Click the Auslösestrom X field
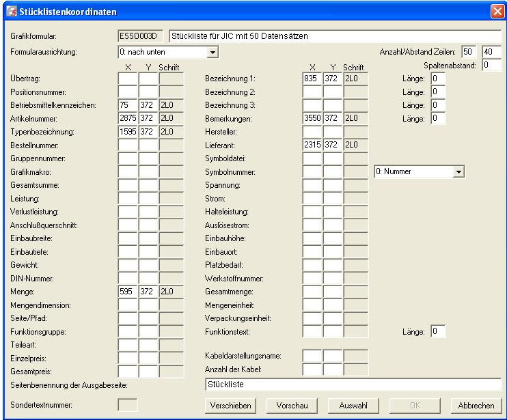The height and width of the screenshot is (420, 507). (312, 225)
